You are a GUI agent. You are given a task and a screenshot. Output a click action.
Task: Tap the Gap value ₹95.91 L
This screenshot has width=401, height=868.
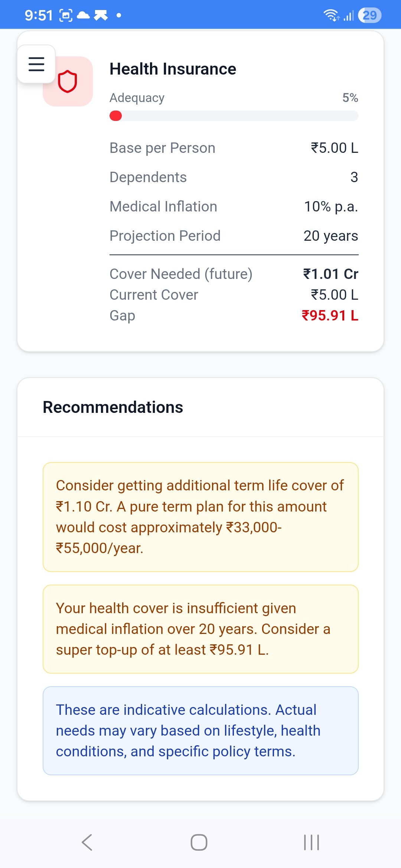pyautogui.click(x=330, y=316)
